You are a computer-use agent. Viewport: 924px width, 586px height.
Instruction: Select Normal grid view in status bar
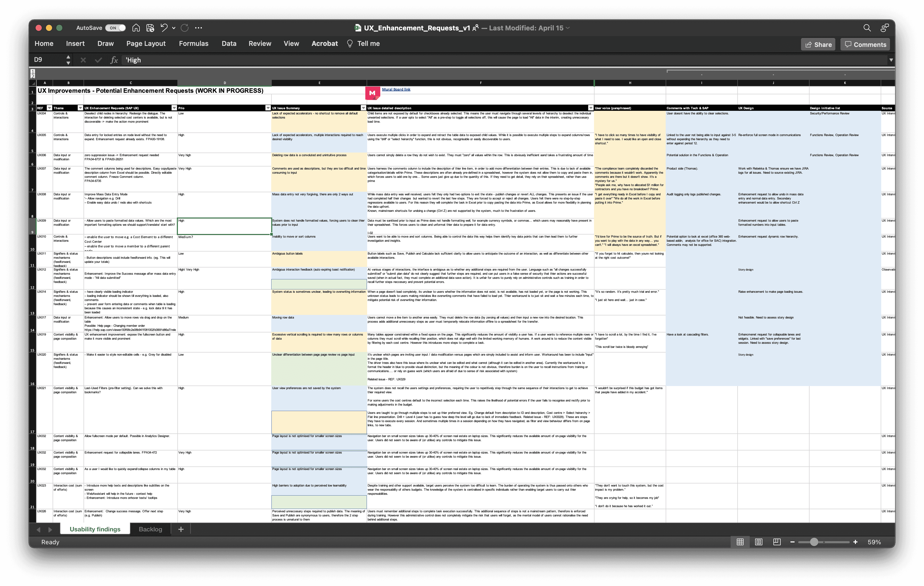(740, 542)
